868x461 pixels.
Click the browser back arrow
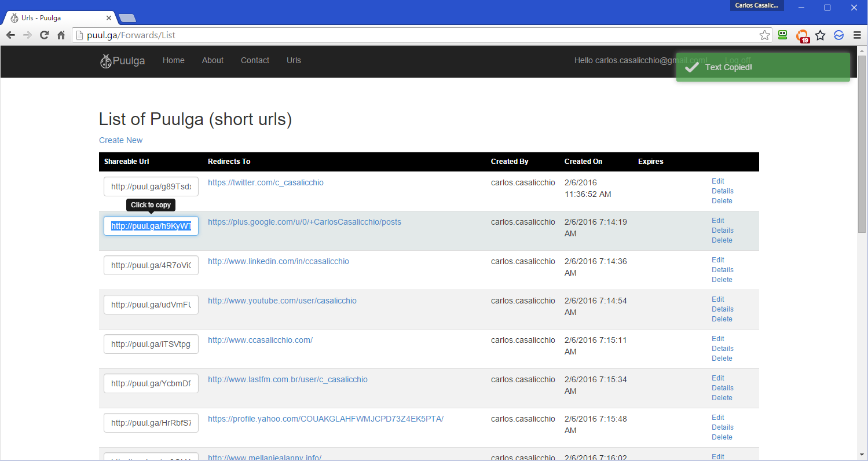(x=10, y=35)
